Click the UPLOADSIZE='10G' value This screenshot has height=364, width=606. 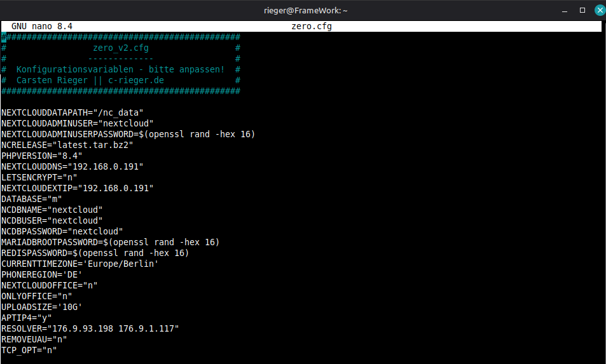(x=69, y=307)
